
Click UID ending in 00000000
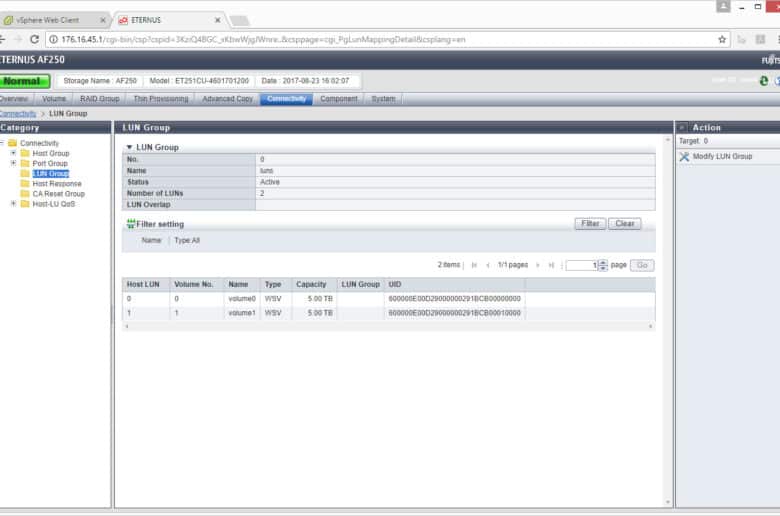pos(455,299)
